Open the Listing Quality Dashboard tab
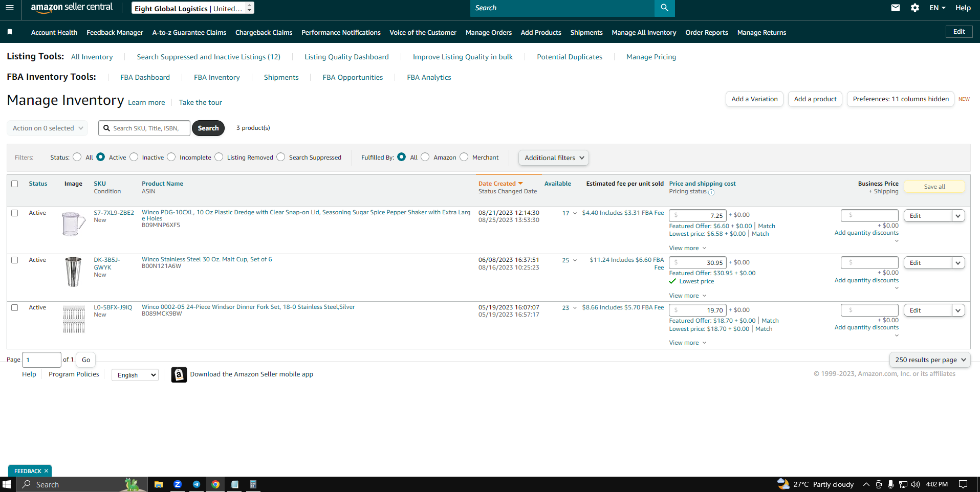Screen dimensions: 980x492 tap(347, 57)
